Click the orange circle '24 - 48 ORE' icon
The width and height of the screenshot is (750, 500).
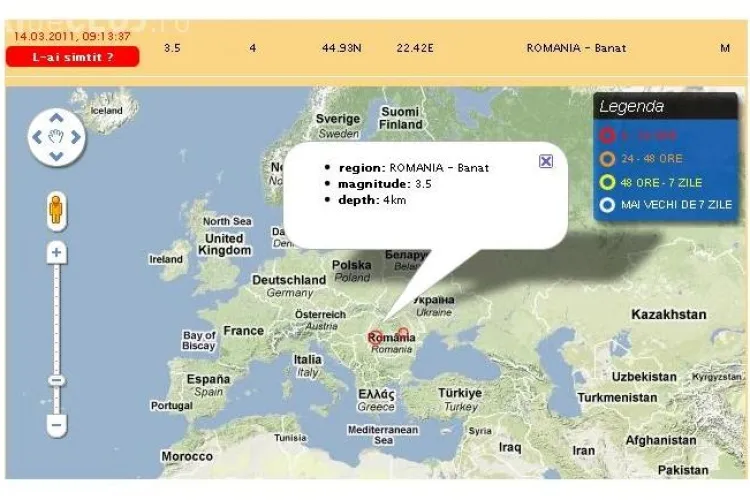coord(607,158)
